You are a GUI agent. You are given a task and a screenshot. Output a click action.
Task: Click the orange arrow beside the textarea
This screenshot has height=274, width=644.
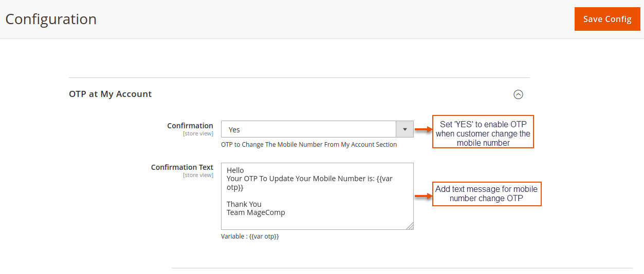[423, 196]
